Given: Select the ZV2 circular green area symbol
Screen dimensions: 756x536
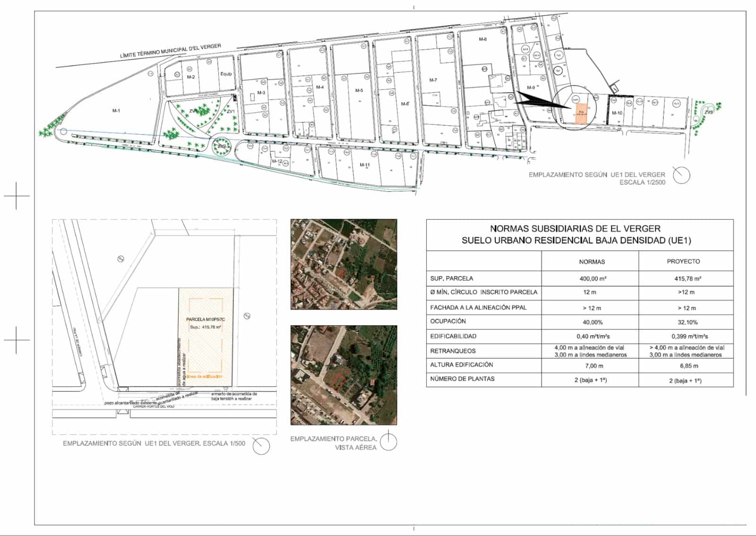Looking at the screenshot, I should tap(221, 147).
